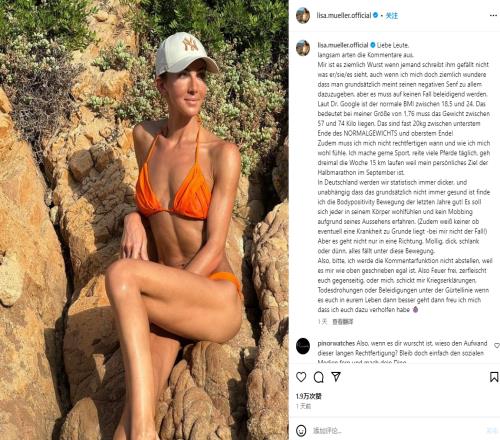
Task: Click lisa.mueller.official name in caption
Action: pos(343,45)
